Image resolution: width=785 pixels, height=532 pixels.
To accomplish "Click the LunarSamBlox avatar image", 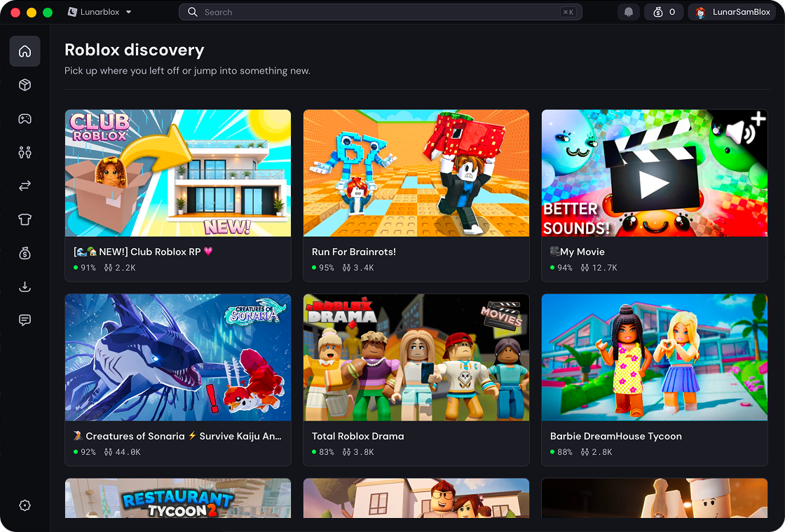I will (x=701, y=12).
